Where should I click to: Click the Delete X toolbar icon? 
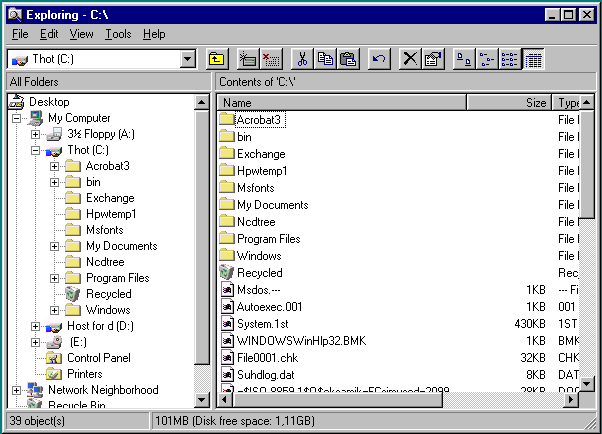(410, 59)
